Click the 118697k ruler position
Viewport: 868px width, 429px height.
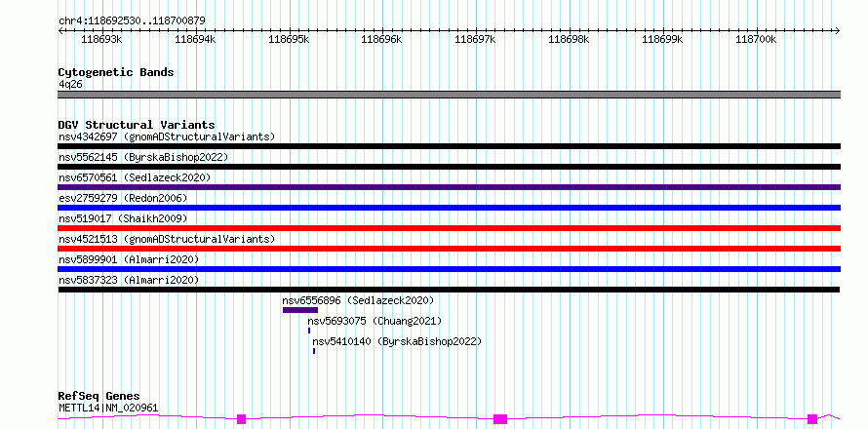476,39
